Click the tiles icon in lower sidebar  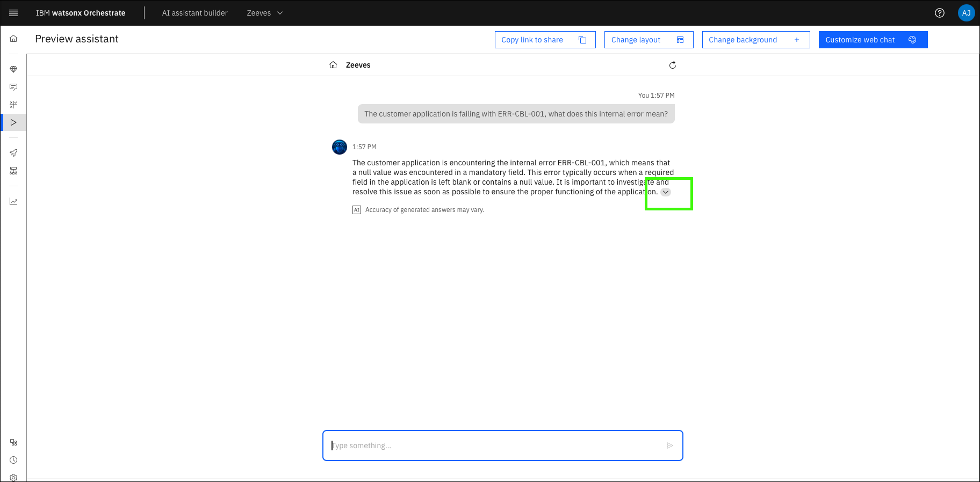pos(13,442)
